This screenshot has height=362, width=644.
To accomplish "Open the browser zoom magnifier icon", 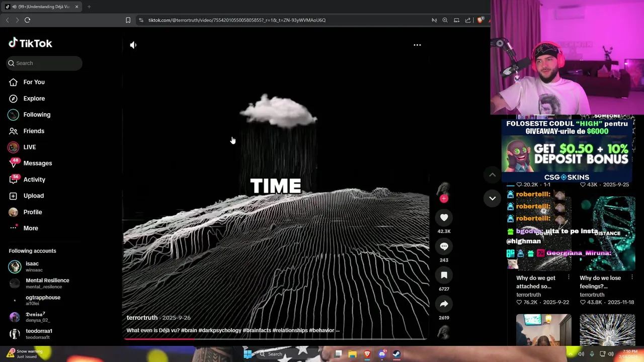I will pos(445,20).
